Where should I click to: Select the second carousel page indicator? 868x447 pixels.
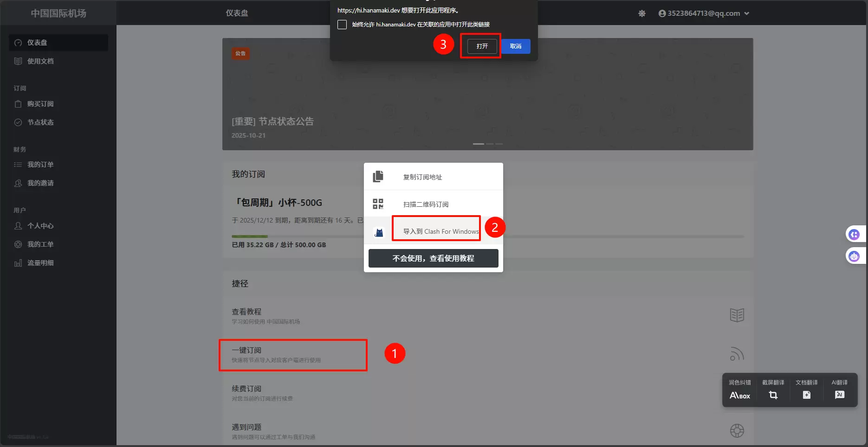[x=489, y=144]
